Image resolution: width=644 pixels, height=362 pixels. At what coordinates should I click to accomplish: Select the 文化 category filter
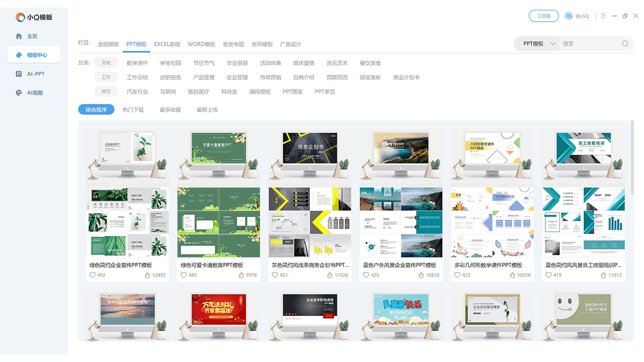(x=106, y=62)
